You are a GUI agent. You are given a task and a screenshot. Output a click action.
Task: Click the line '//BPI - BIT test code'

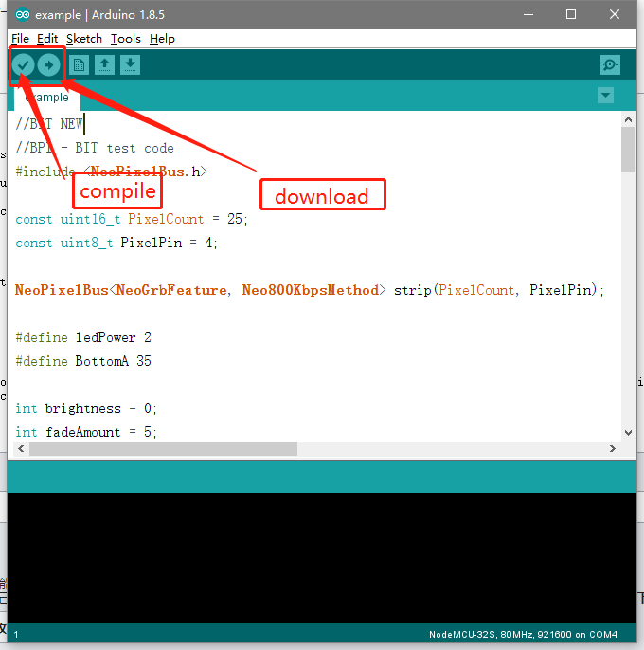pyautogui.click(x=95, y=148)
